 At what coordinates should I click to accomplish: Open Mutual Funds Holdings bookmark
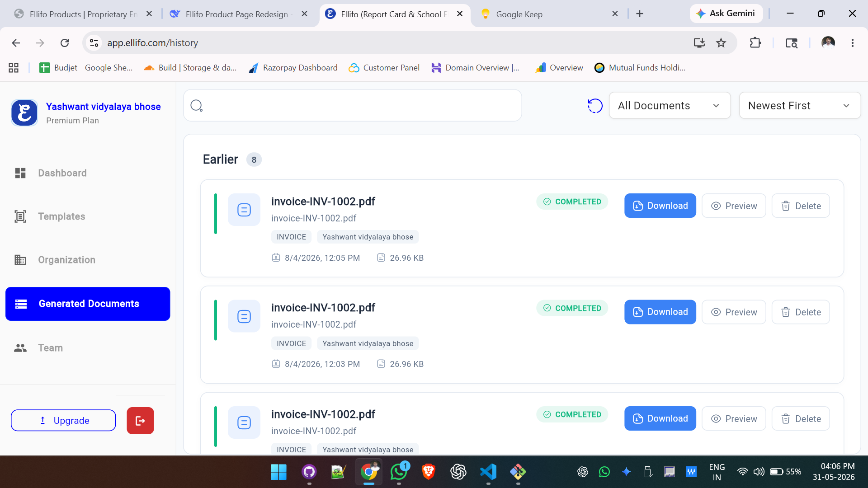coord(640,68)
